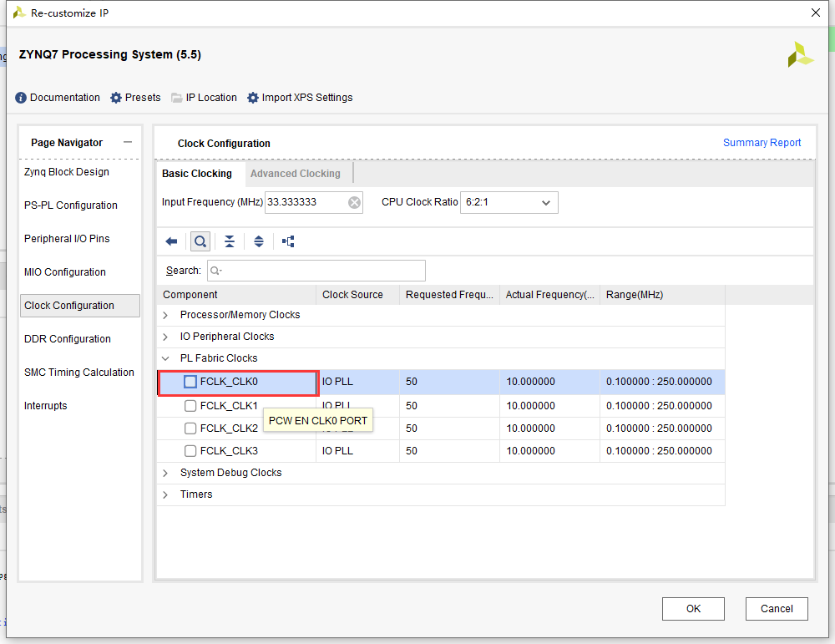
Task: Switch to the Advanced Clocking tab
Action: coord(296,174)
